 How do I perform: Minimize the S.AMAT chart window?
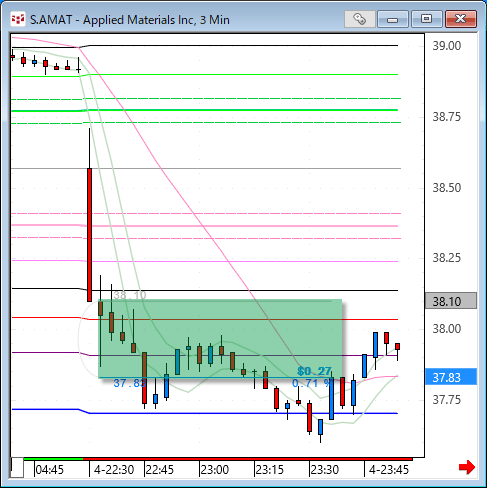pos(393,19)
